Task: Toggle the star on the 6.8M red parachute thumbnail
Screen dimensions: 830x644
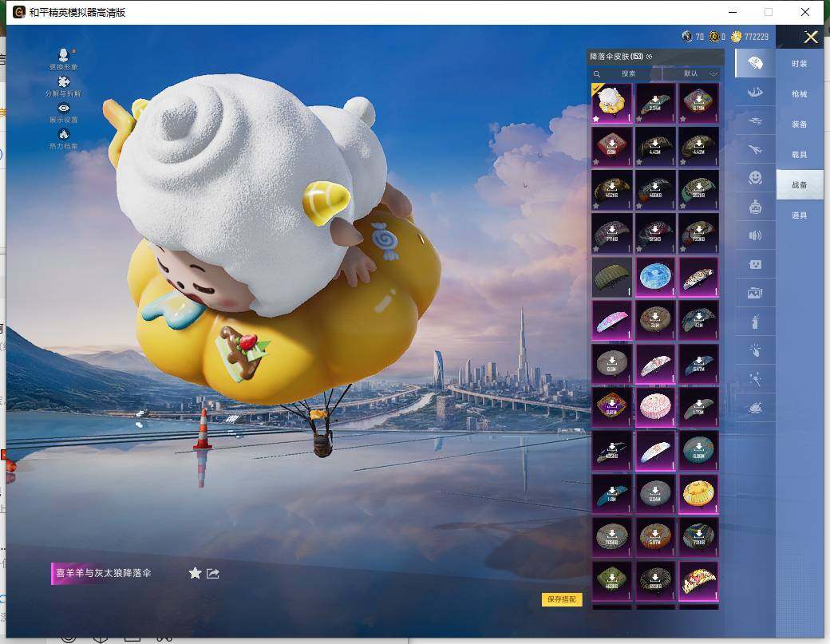Action: pos(596,163)
